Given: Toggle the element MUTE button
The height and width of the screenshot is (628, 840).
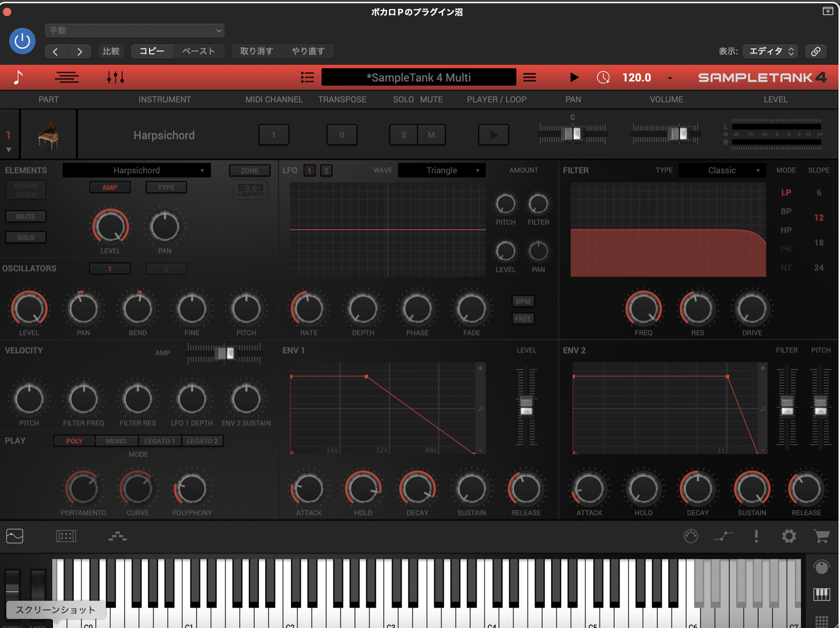Looking at the screenshot, I should pyautogui.click(x=26, y=217).
